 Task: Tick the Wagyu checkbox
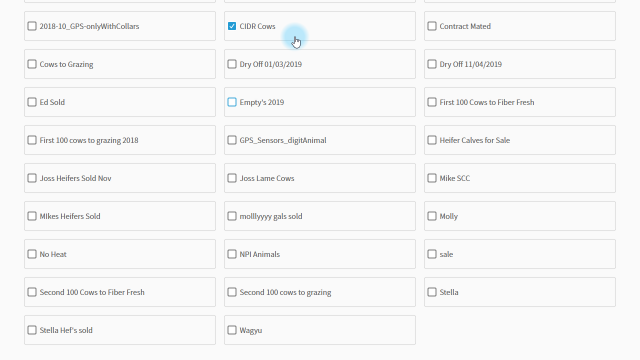[232, 330]
